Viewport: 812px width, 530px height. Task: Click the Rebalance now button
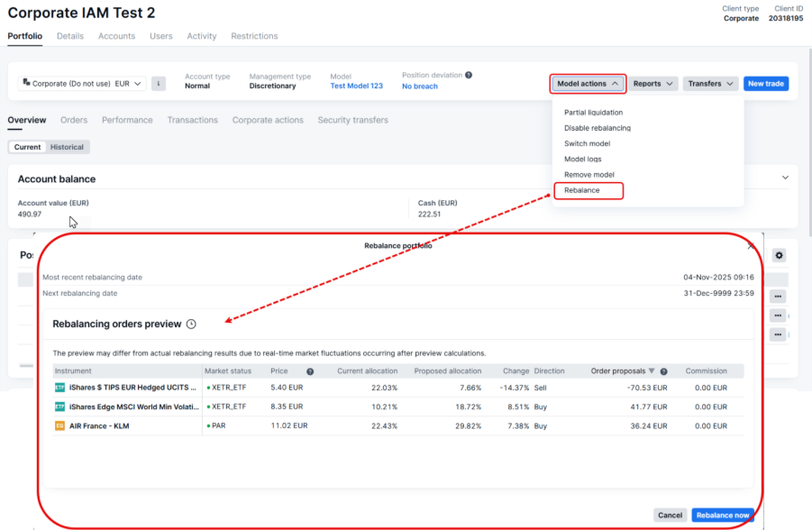[x=722, y=516]
